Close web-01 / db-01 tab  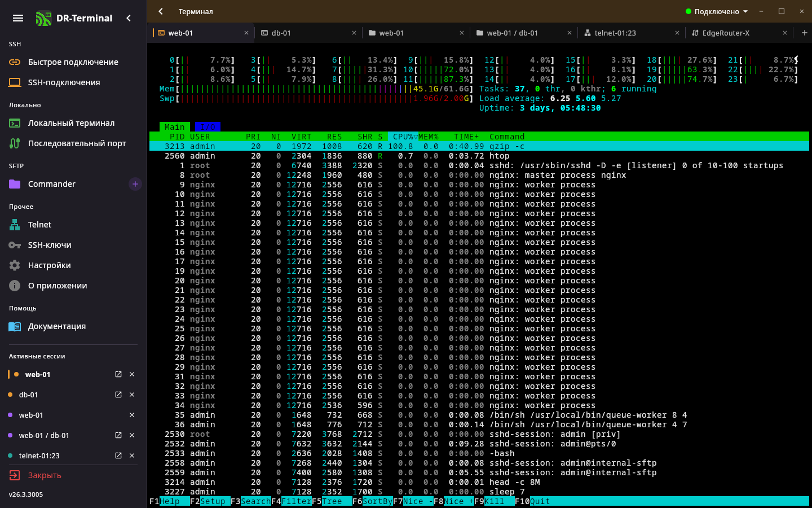[x=570, y=33]
